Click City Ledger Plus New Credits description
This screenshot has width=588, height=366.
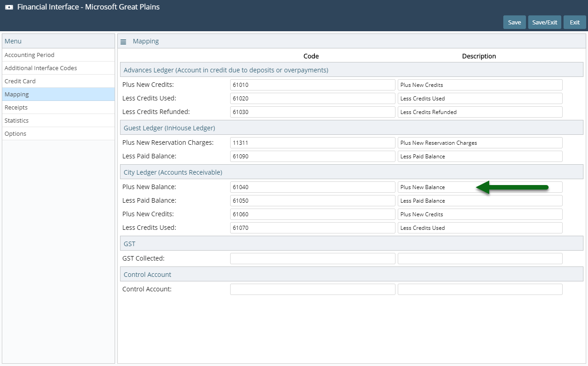(480, 214)
